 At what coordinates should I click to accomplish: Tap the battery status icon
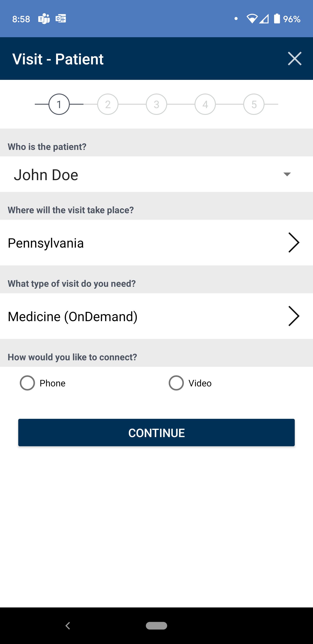[277, 19]
